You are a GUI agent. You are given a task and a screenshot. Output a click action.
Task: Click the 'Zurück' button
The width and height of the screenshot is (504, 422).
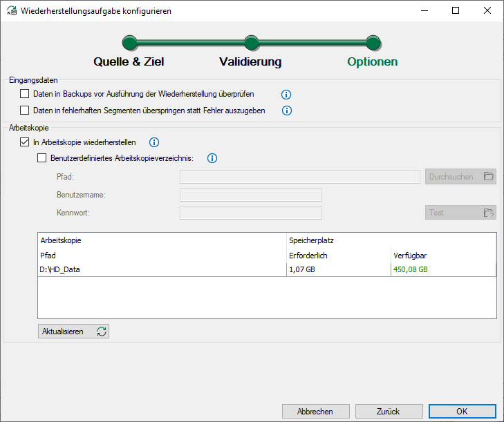pos(389,411)
